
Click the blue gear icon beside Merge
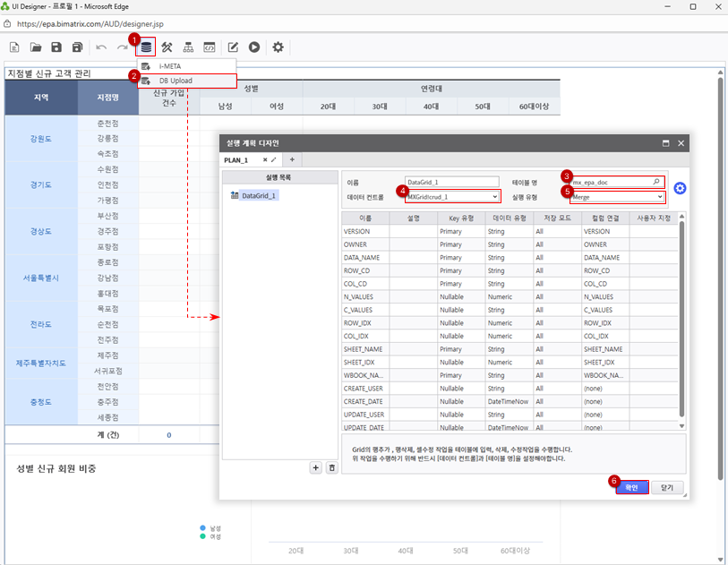coord(680,188)
